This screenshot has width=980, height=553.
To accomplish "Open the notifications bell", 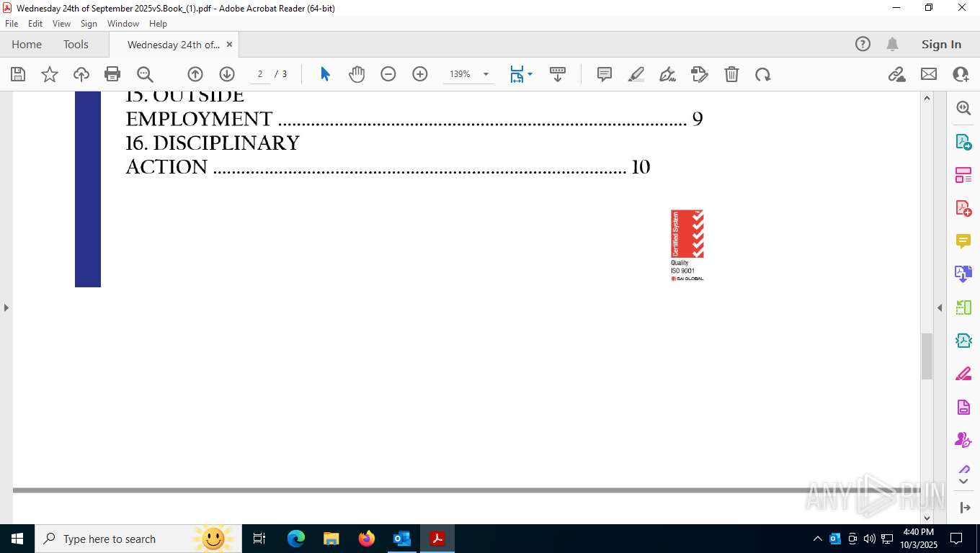I will 892,44.
